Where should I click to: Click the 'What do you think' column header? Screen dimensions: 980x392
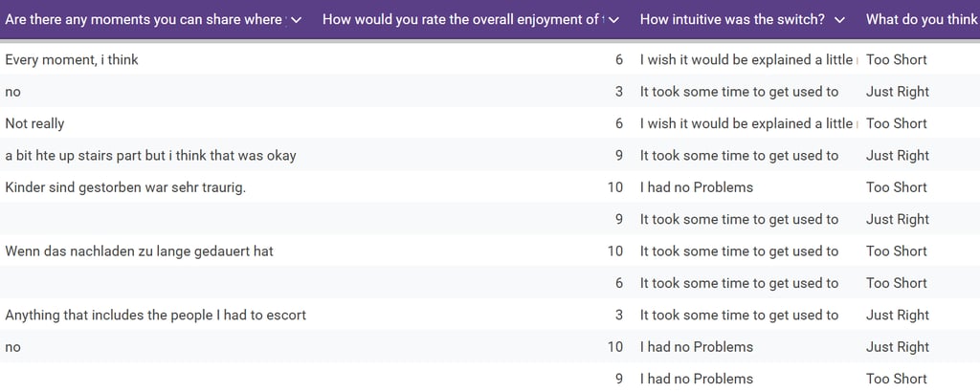click(921, 19)
